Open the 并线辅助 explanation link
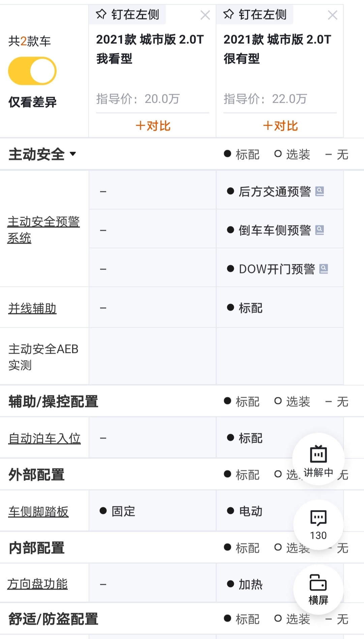Viewport: 364px width, 639px height. (32, 308)
